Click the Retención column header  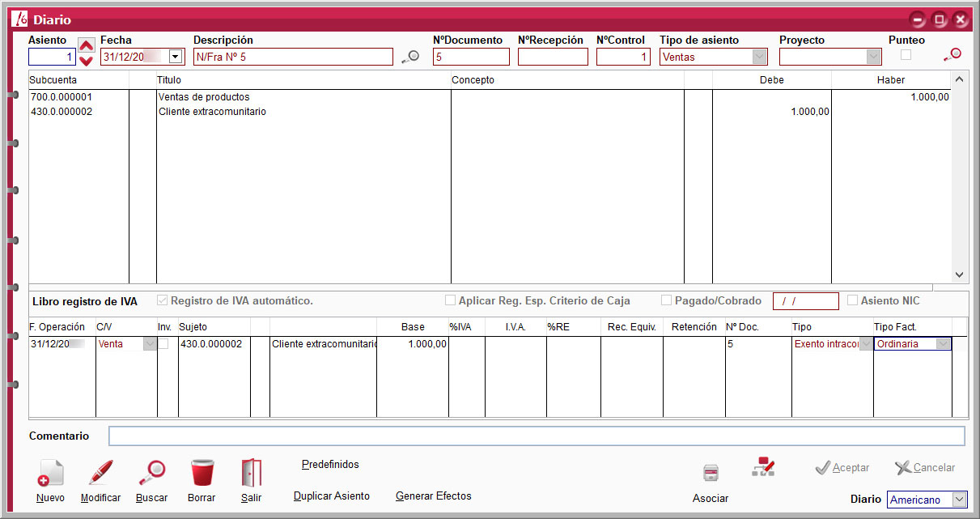tap(694, 327)
